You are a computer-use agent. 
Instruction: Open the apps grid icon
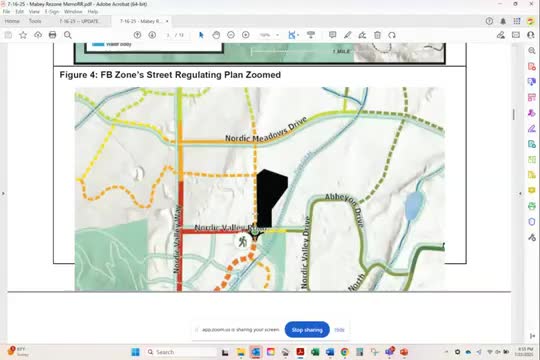pos(517,21)
